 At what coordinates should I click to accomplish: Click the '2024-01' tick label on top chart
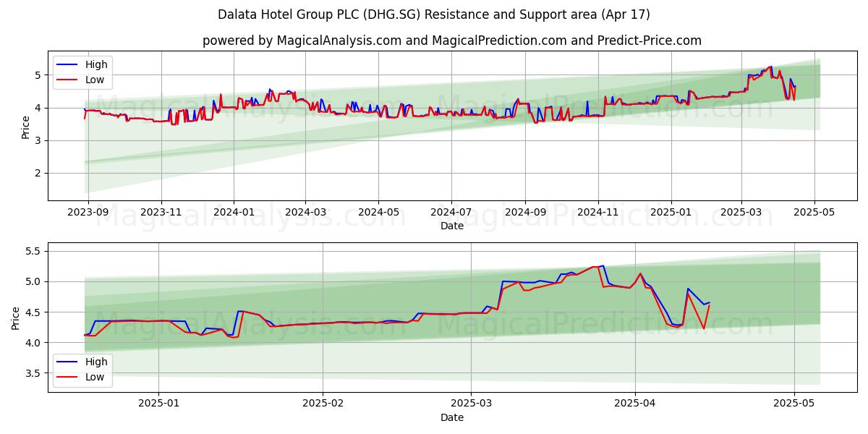click(x=234, y=212)
